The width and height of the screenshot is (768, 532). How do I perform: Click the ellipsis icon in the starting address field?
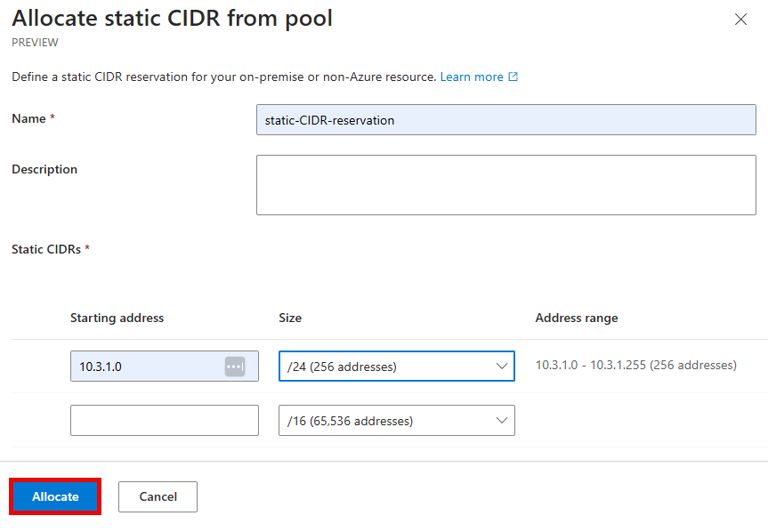point(235,367)
